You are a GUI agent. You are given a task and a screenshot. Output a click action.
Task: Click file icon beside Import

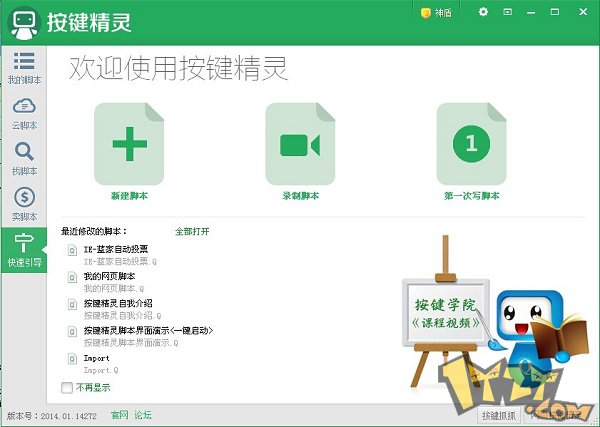point(72,359)
